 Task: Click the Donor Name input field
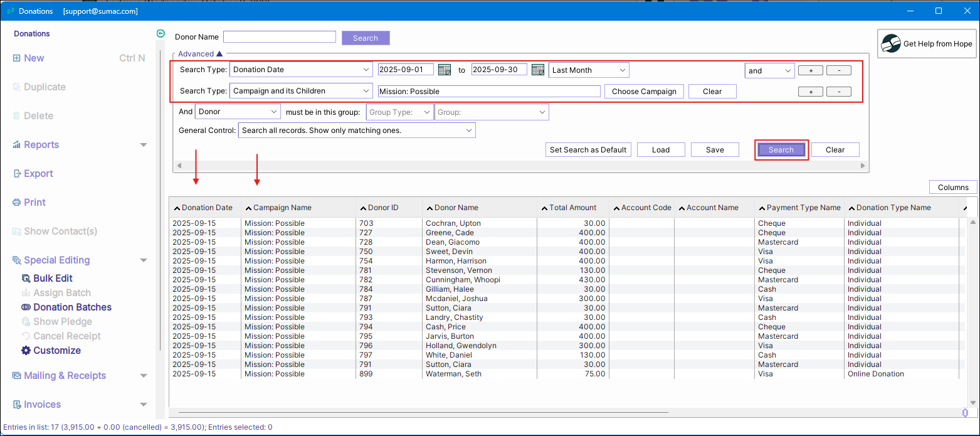279,38
